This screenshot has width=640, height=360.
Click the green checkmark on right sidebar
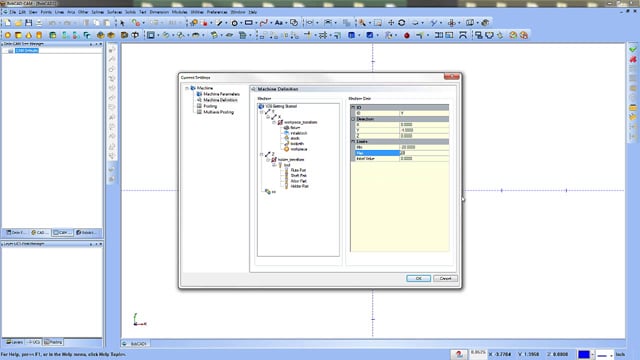tap(633, 49)
